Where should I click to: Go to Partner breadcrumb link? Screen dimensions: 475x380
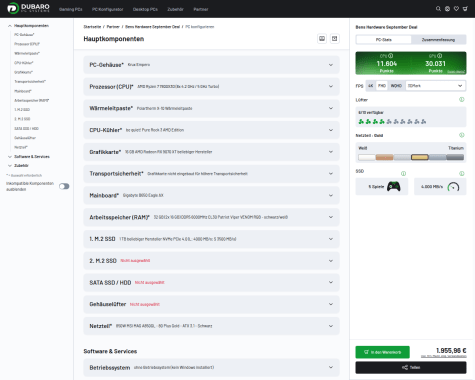pyautogui.click(x=113, y=27)
